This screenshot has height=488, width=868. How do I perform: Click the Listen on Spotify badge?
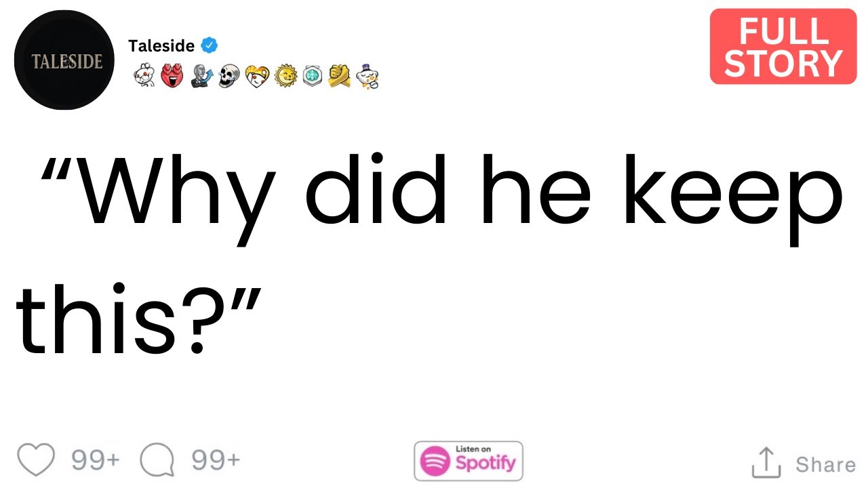(469, 461)
